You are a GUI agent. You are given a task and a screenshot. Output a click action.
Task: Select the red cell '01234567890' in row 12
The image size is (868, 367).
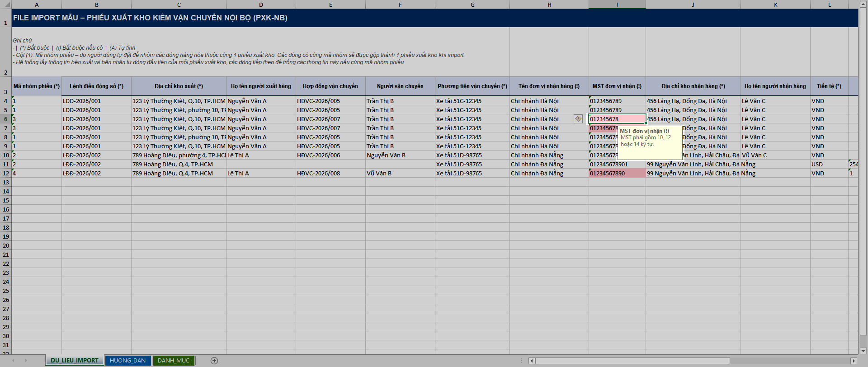click(617, 173)
